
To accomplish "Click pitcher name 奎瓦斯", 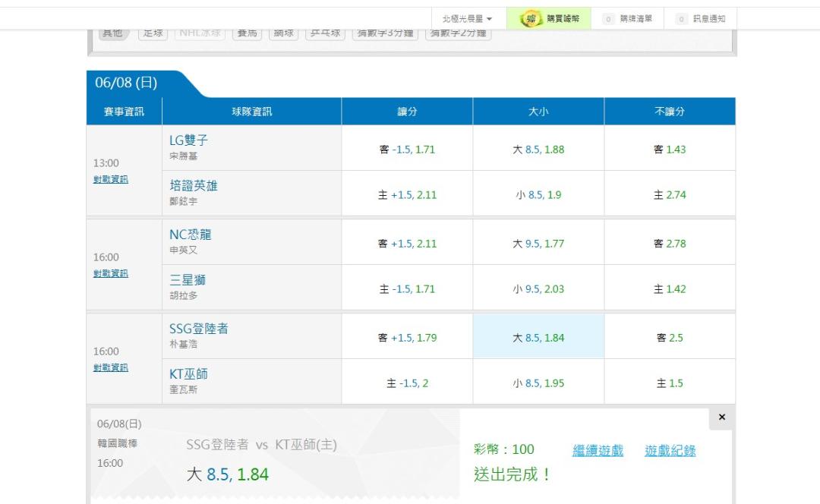I will (183, 389).
